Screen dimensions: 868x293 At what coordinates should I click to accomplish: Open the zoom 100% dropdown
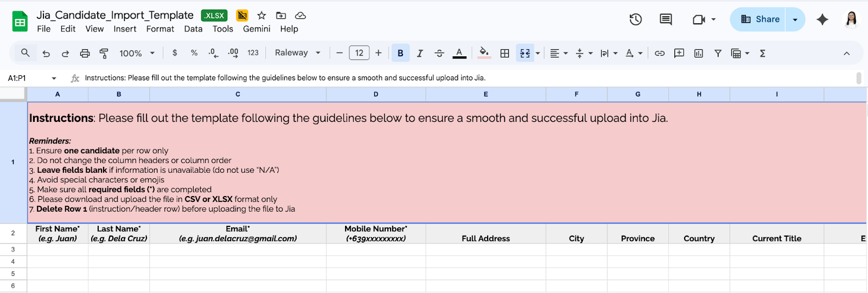point(137,53)
